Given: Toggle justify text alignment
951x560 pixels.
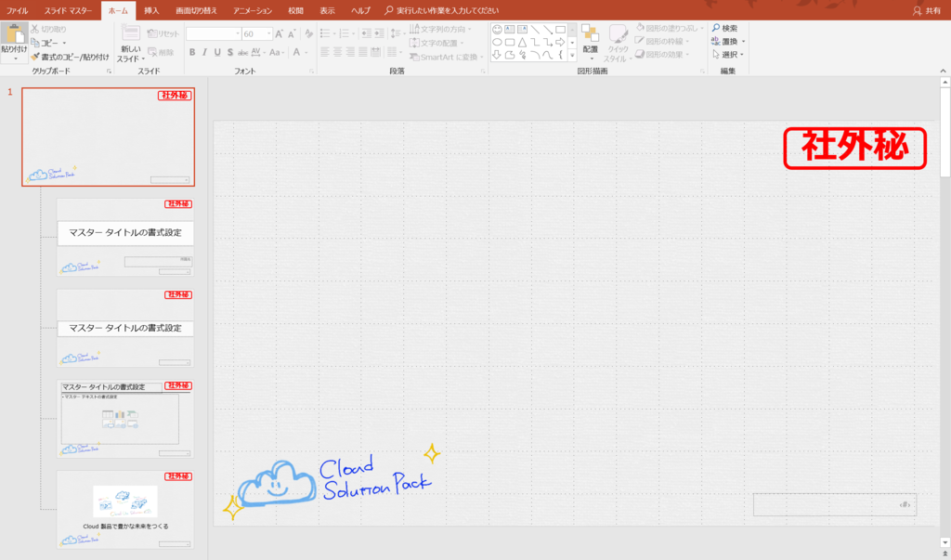Looking at the screenshot, I should coord(363,52).
